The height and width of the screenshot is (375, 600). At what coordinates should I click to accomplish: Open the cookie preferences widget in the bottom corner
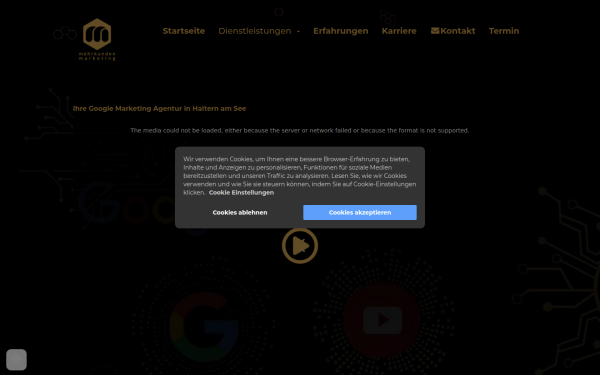[x=16, y=359]
